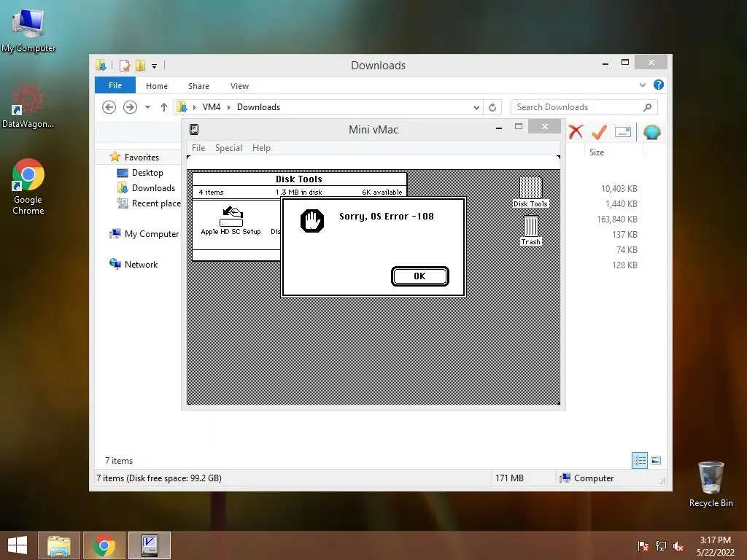This screenshot has height=560, width=747.
Task: Go back in Explorer navigation
Action: (109, 107)
